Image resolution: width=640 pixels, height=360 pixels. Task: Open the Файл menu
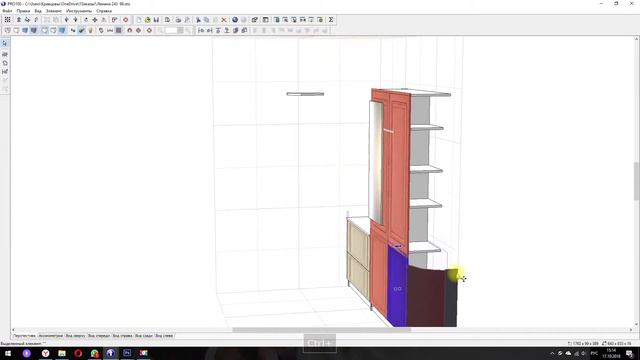coord(7,11)
